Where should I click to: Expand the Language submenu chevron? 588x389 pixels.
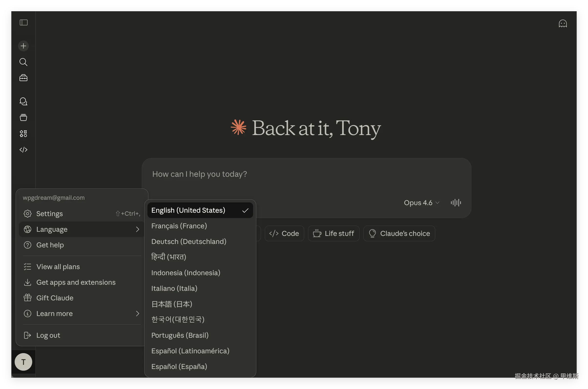pos(137,229)
